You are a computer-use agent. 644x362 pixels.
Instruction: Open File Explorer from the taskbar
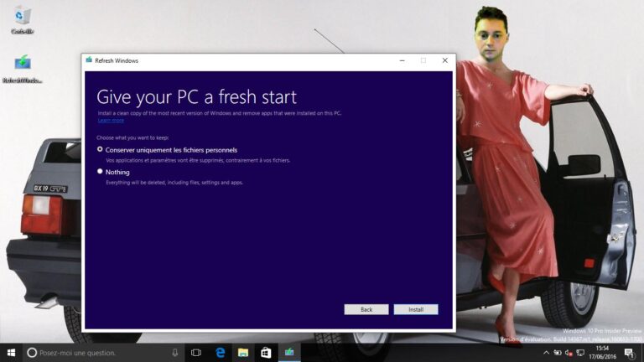243,353
